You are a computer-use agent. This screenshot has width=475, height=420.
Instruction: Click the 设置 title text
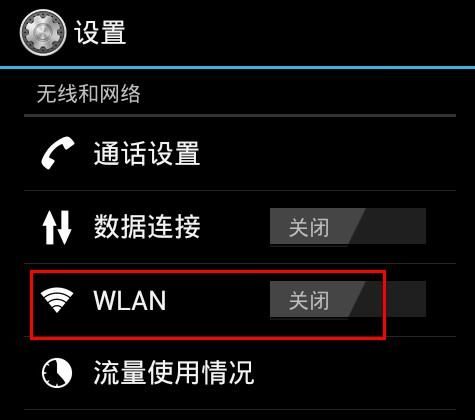(100, 32)
